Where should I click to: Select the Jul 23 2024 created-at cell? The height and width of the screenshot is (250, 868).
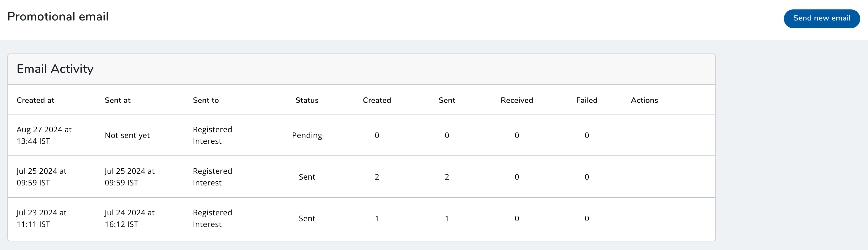coord(41,218)
